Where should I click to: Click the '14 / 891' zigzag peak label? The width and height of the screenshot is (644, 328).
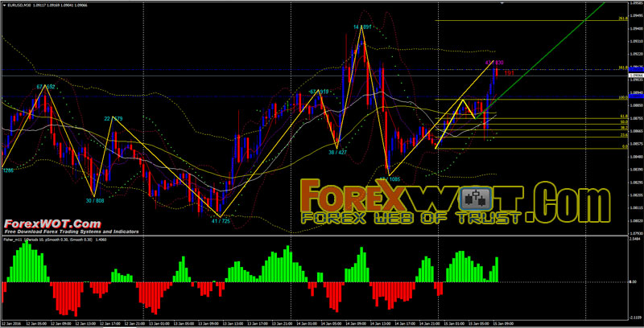[x=362, y=27]
